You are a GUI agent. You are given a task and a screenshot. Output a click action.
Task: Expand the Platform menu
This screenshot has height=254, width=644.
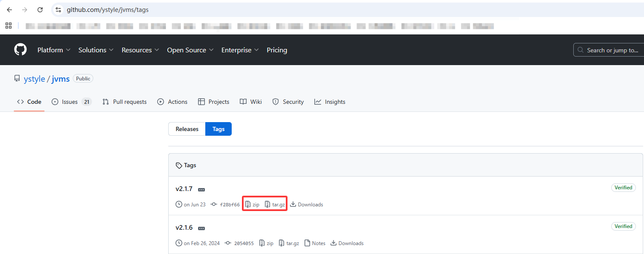point(54,50)
